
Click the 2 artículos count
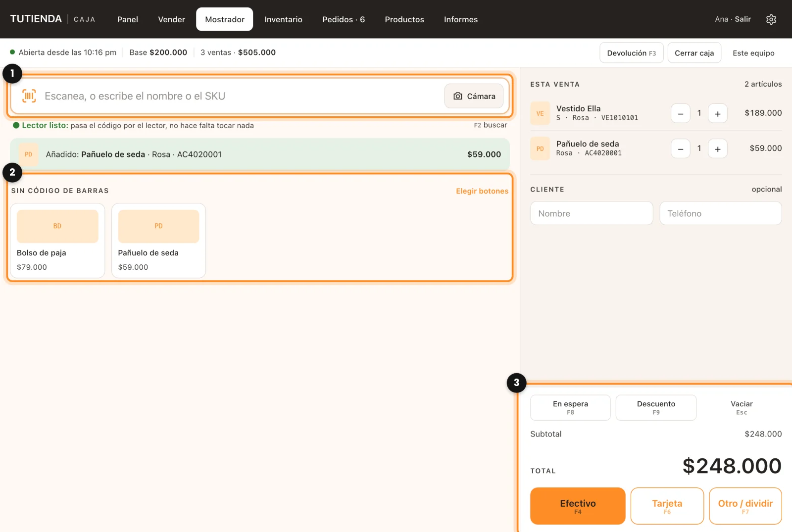coord(763,84)
